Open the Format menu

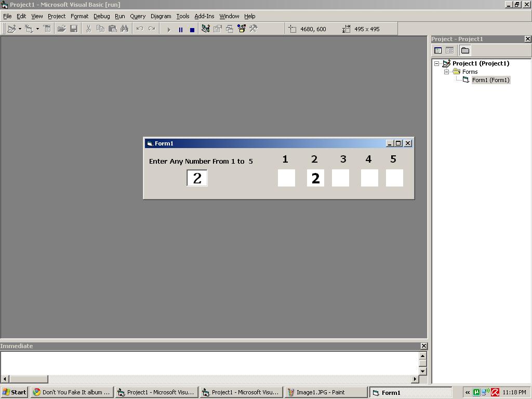pyautogui.click(x=79, y=16)
